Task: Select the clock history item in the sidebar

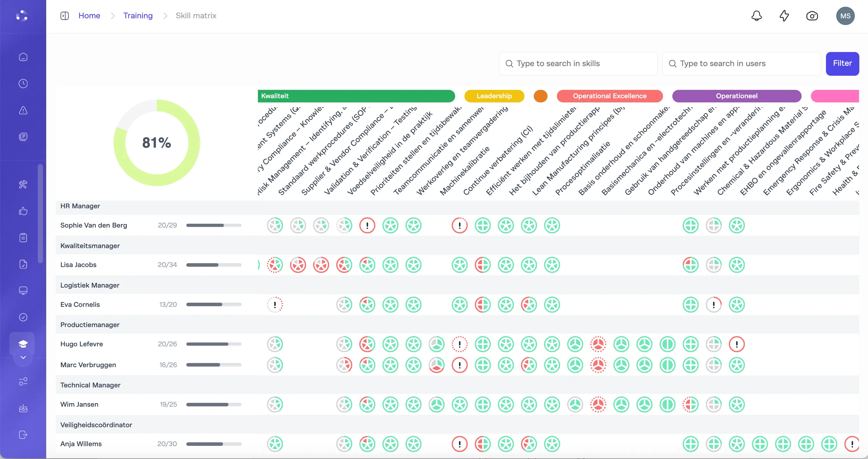Action: pyautogui.click(x=23, y=84)
